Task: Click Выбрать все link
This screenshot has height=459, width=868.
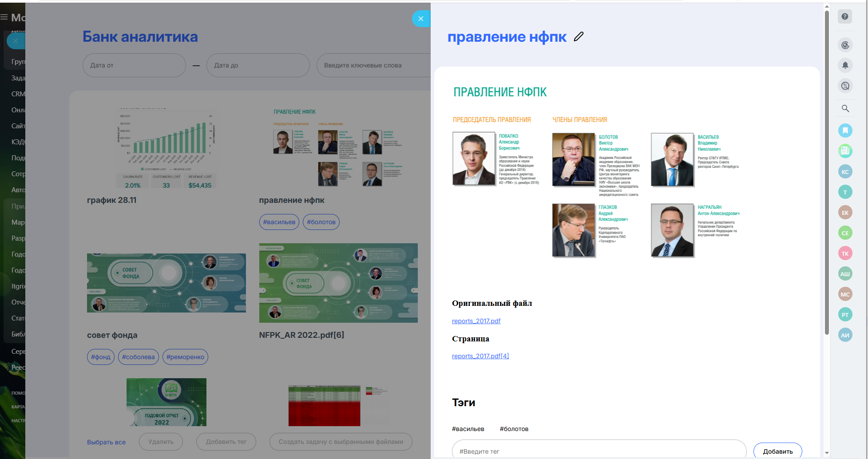Action: pyautogui.click(x=106, y=442)
